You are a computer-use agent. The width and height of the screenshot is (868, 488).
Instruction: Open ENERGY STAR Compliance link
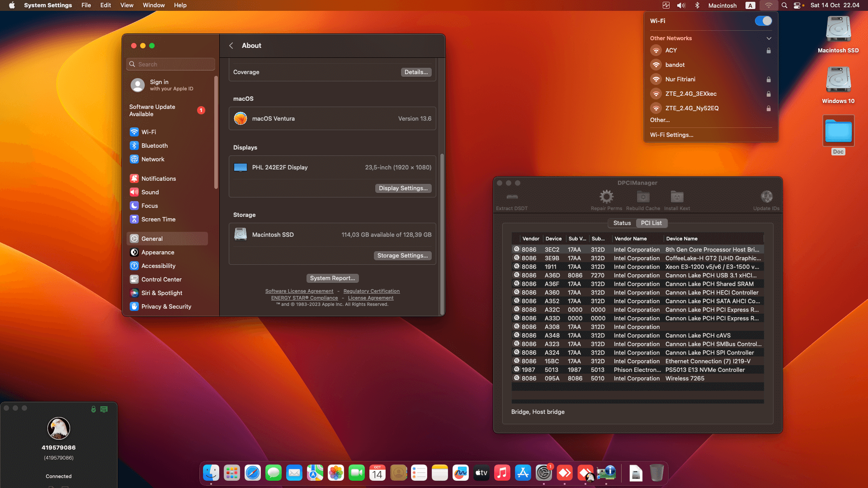pos(304,298)
